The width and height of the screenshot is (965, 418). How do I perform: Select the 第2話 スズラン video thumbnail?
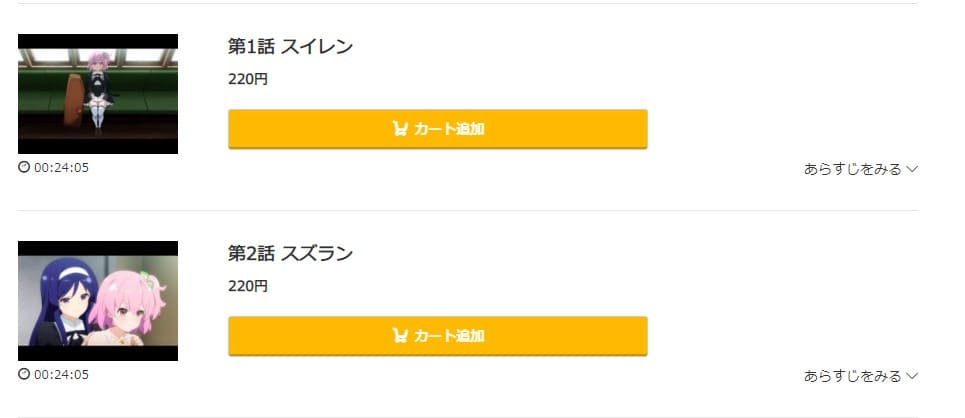click(x=98, y=300)
